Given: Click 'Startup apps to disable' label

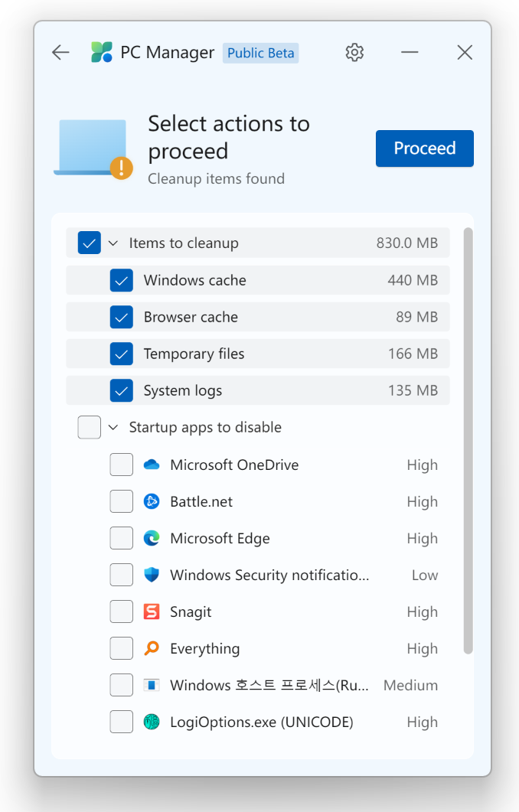Looking at the screenshot, I should click(205, 427).
